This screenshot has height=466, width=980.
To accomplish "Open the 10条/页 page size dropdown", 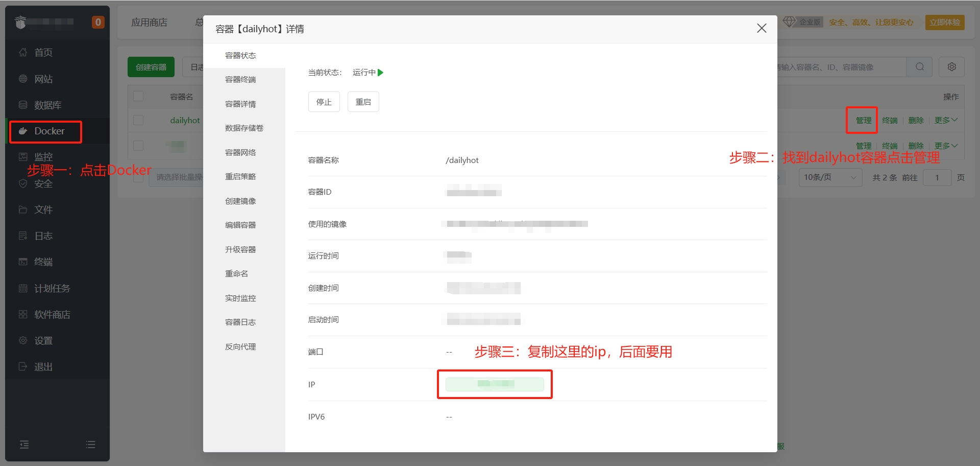I will pos(830,177).
